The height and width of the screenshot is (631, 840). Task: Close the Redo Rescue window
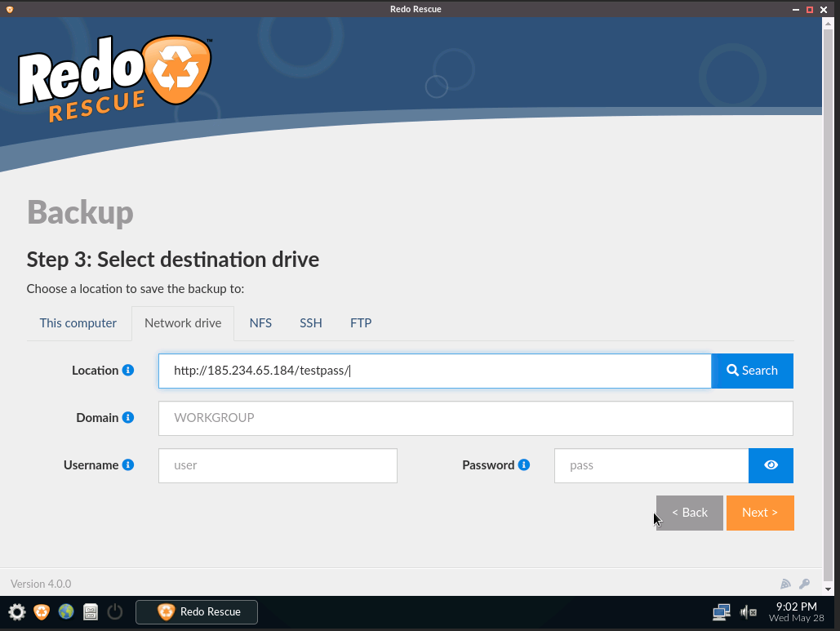824,9
